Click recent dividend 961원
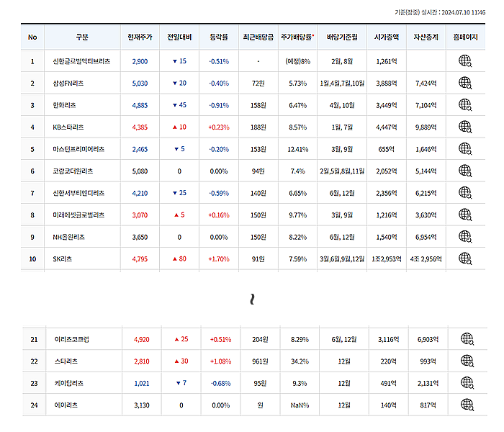This screenshot has width=504, height=432. [x=261, y=361]
